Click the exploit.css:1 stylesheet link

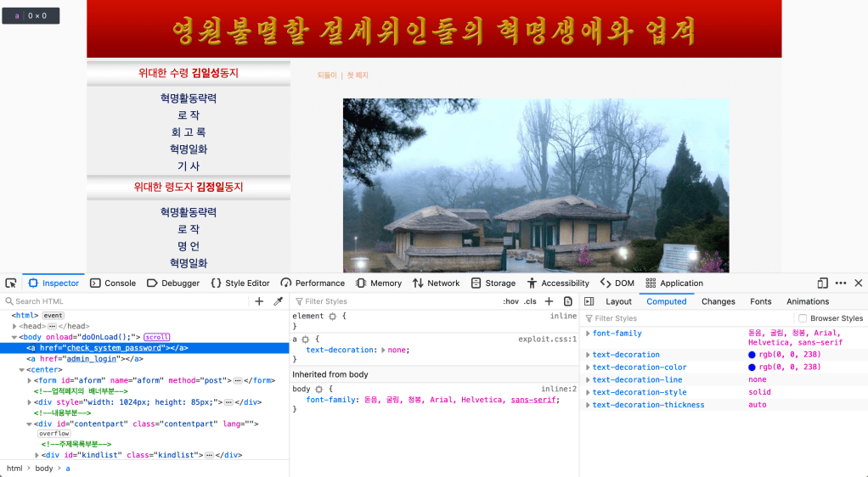pos(547,339)
